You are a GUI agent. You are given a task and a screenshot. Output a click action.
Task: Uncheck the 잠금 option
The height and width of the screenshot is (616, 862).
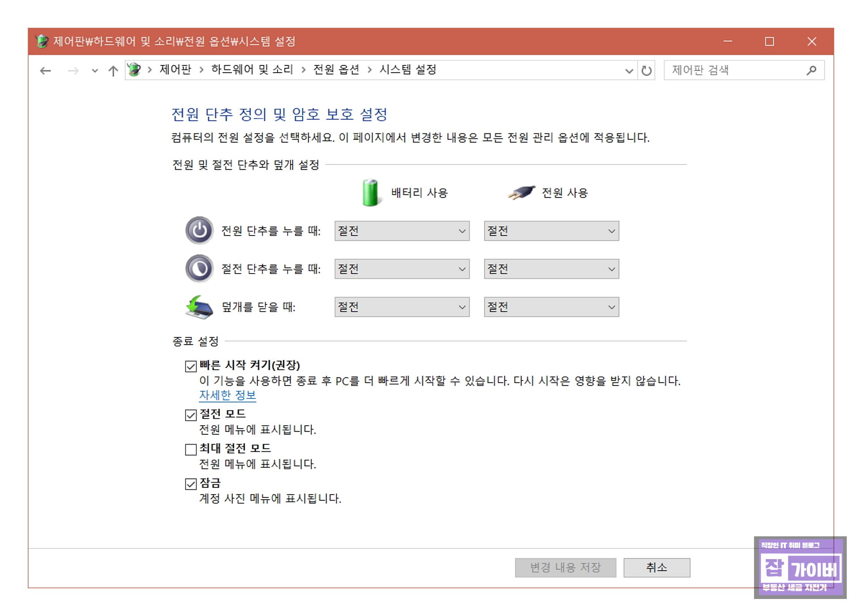pos(190,483)
